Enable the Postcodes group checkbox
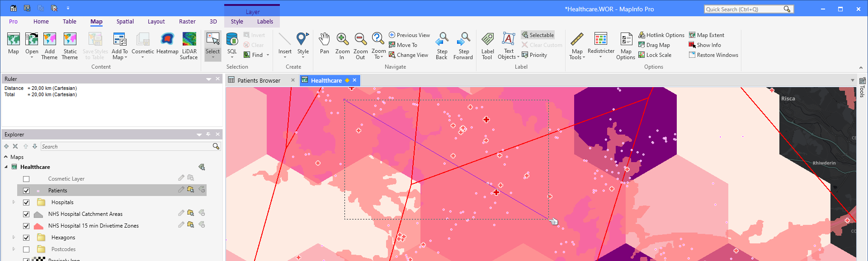The image size is (868, 261). coord(26,249)
